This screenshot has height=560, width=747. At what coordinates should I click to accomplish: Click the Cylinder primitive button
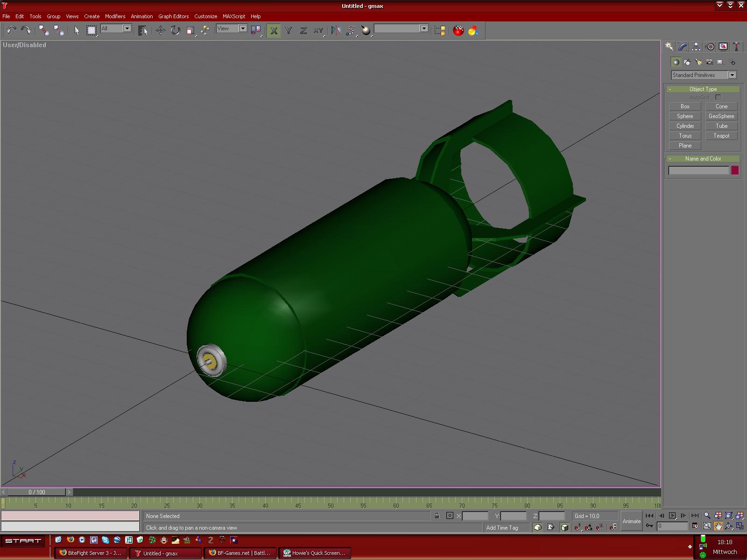685,126
